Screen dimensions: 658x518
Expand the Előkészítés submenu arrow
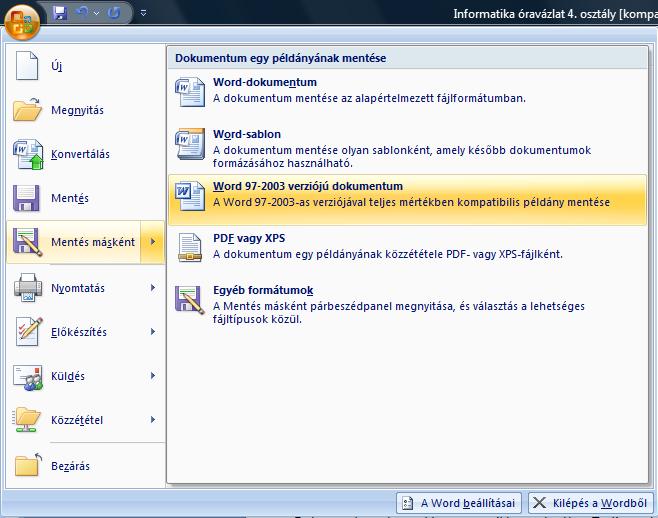point(153,332)
